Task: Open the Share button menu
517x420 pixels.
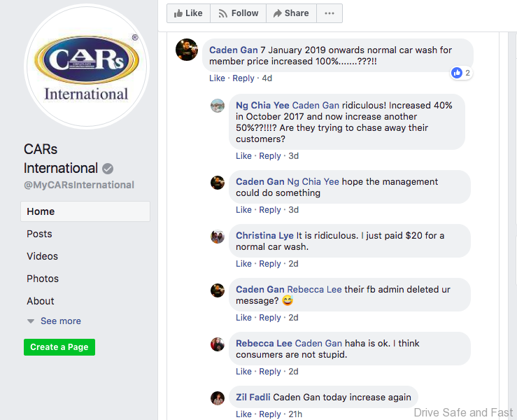Action: 290,13
